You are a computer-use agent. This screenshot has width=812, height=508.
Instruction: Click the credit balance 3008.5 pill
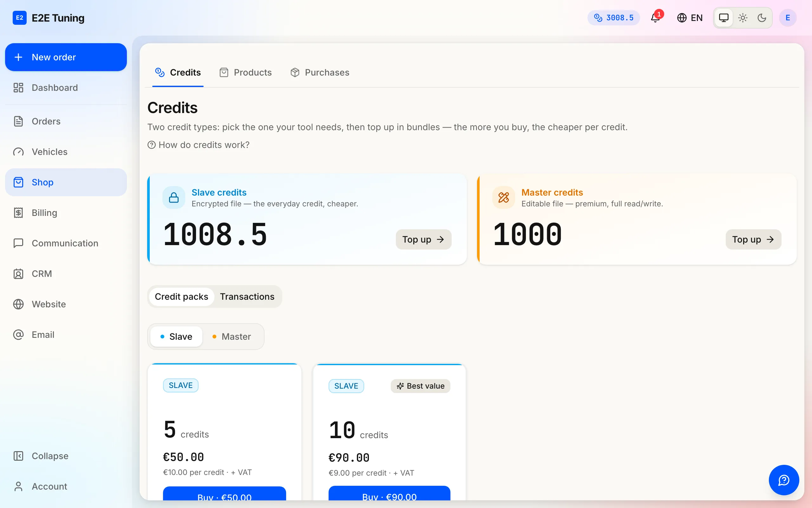(x=613, y=18)
